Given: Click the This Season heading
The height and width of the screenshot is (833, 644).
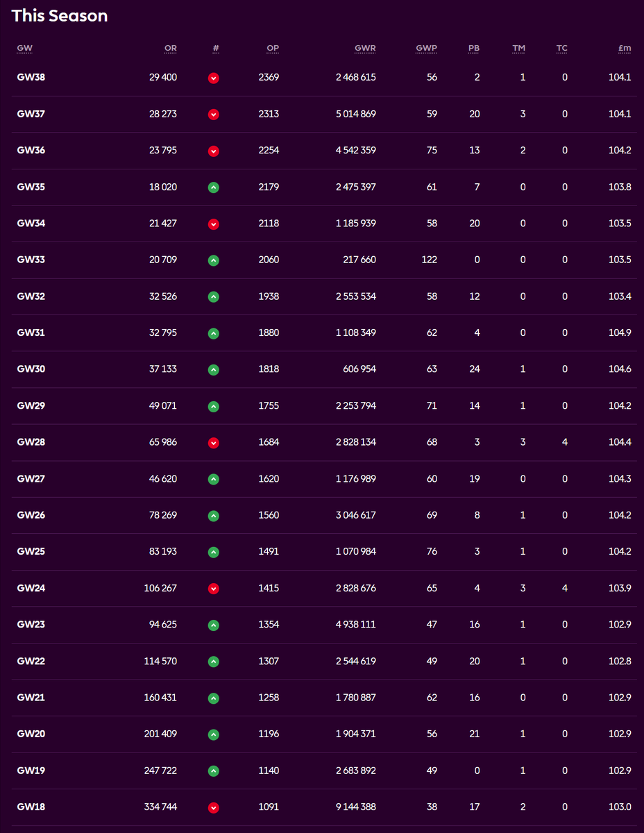Looking at the screenshot, I should (60, 16).
